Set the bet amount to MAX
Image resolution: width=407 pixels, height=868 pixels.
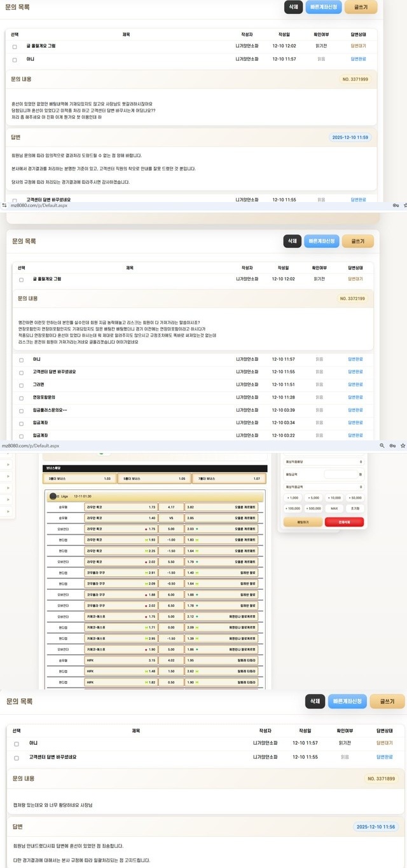pos(335,508)
